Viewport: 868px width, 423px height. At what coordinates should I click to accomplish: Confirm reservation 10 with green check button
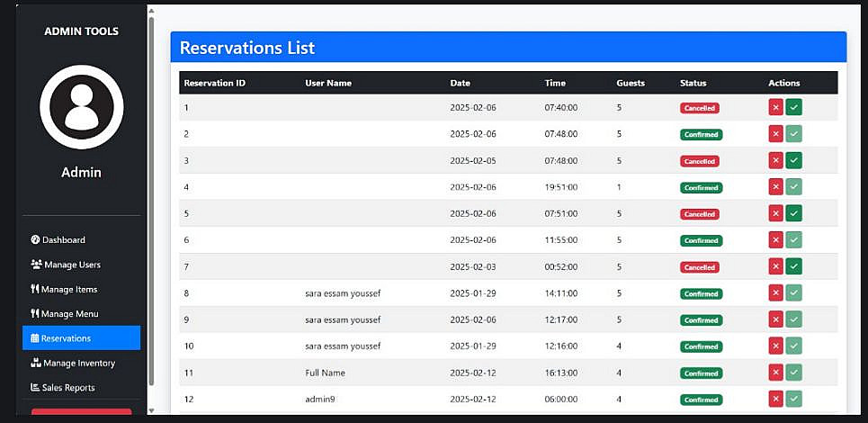tap(794, 346)
